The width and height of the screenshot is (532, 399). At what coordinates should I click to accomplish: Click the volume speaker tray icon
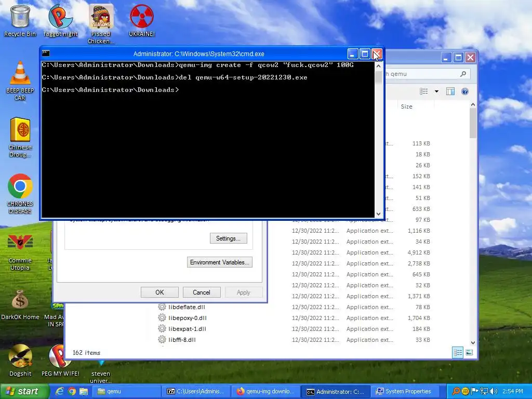494,391
